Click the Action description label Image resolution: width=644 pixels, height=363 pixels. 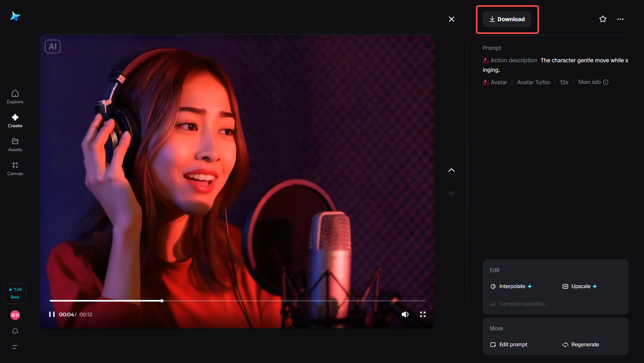pos(514,60)
